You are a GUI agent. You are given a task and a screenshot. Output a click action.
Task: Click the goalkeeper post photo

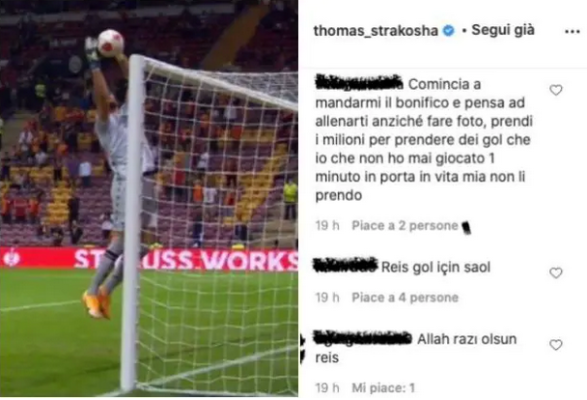pos(149,199)
